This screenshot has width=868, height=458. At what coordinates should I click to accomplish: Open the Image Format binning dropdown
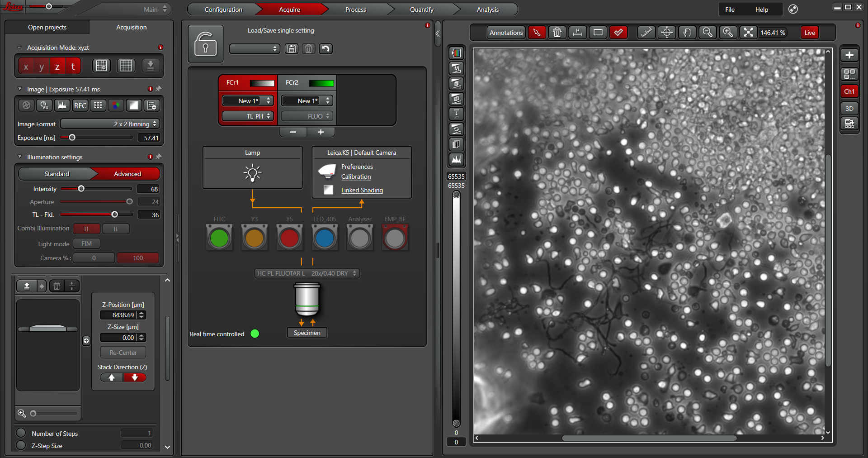point(110,124)
